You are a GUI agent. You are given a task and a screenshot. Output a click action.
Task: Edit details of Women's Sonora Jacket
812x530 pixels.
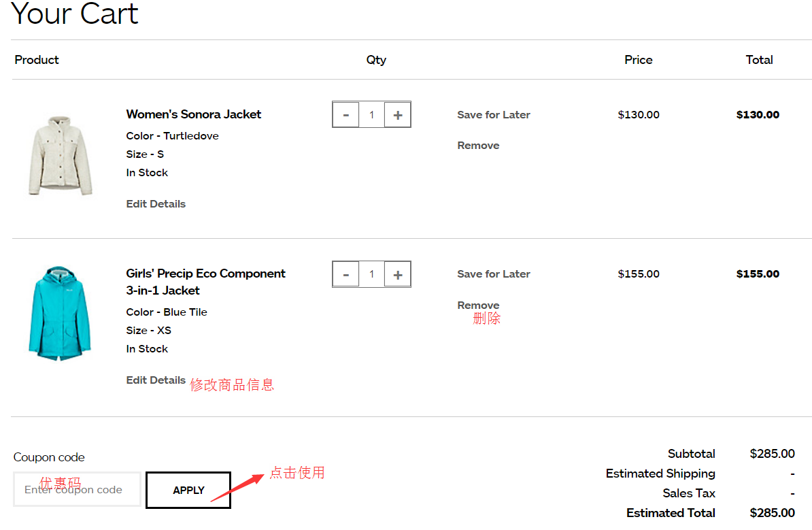point(156,204)
